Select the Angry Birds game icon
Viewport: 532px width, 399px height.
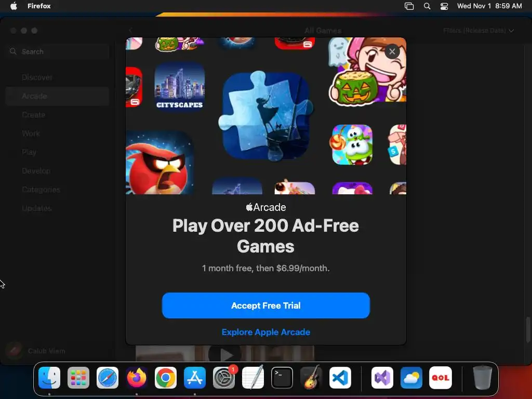(159, 163)
